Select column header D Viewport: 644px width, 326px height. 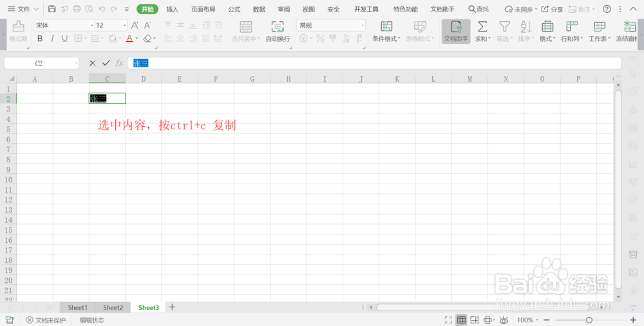click(144, 79)
